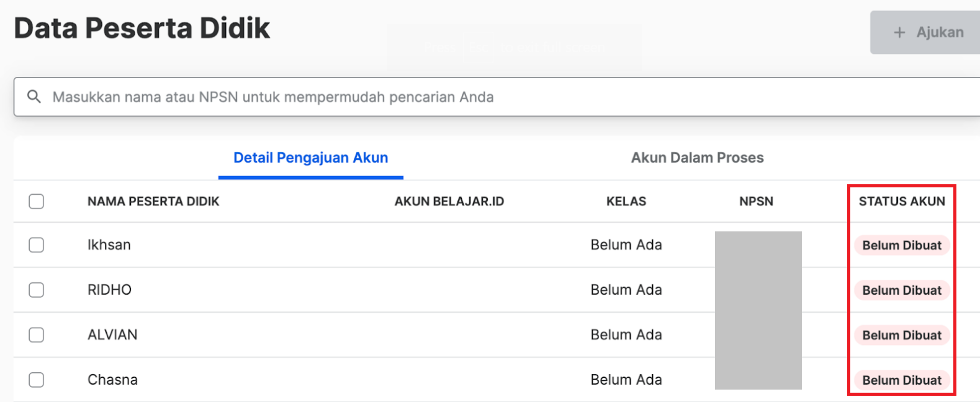The image size is (980, 402).
Task: Click Chasna's Belum Dibuat status badge
Action: coord(902,380)
